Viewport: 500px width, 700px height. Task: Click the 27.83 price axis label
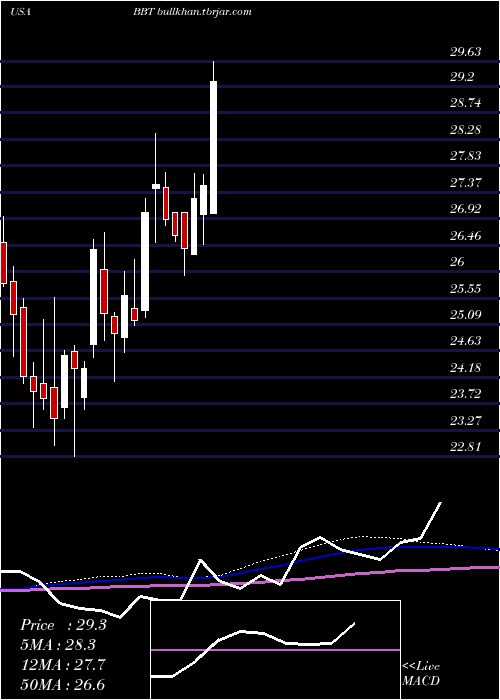click(x=465, y=156)
